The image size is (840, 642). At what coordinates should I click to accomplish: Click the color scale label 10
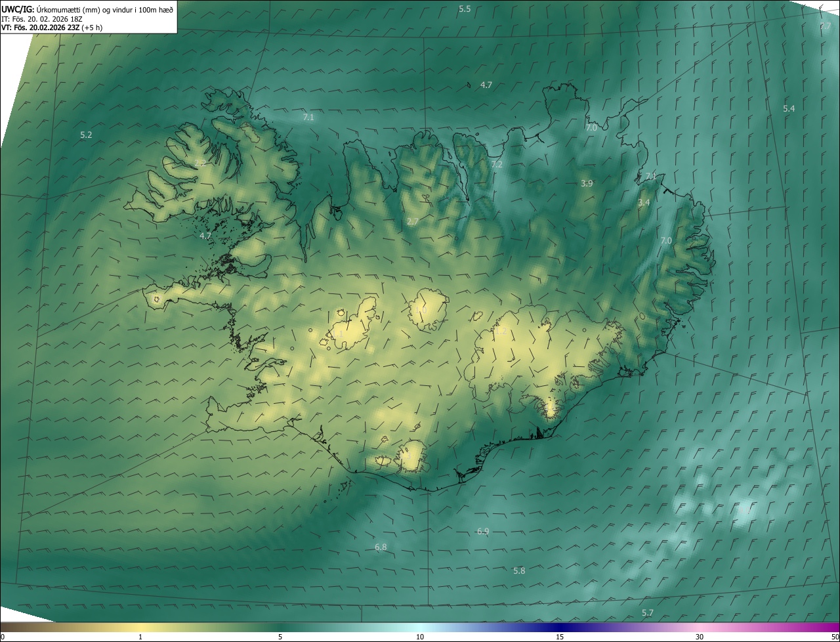pyautogui.click(x=420, y=637)
